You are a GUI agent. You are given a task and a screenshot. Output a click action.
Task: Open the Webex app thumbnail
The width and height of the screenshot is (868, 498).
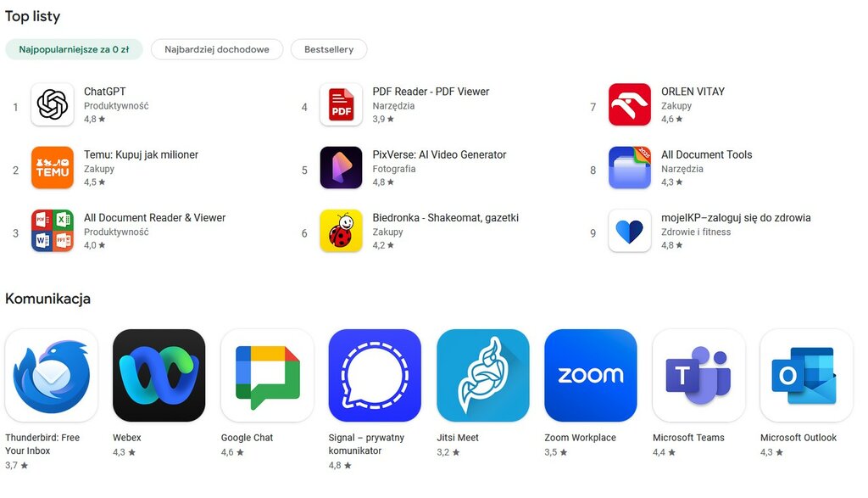tap(159, 376)
